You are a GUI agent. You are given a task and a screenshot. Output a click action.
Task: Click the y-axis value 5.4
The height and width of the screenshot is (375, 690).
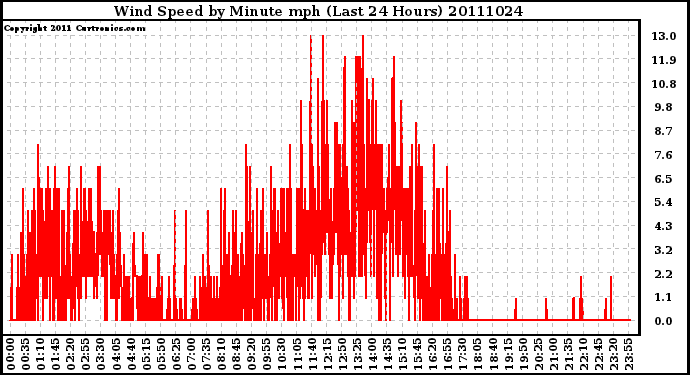pos(664,202)
